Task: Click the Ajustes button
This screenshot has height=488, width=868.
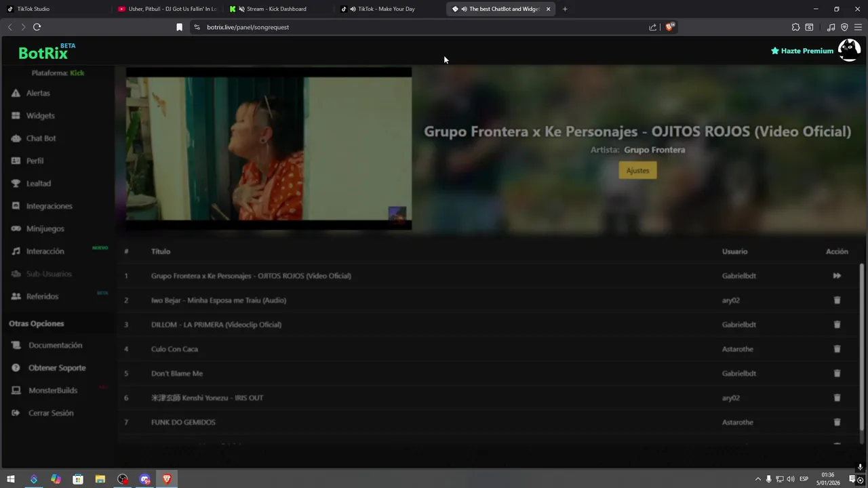Action: coord(637,170)
